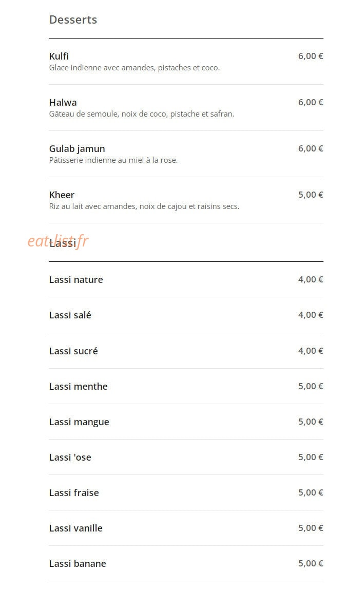Screen dimensions: 364x589
Task: Click the Lassi section heading
Action: click(x=63, y=243)
